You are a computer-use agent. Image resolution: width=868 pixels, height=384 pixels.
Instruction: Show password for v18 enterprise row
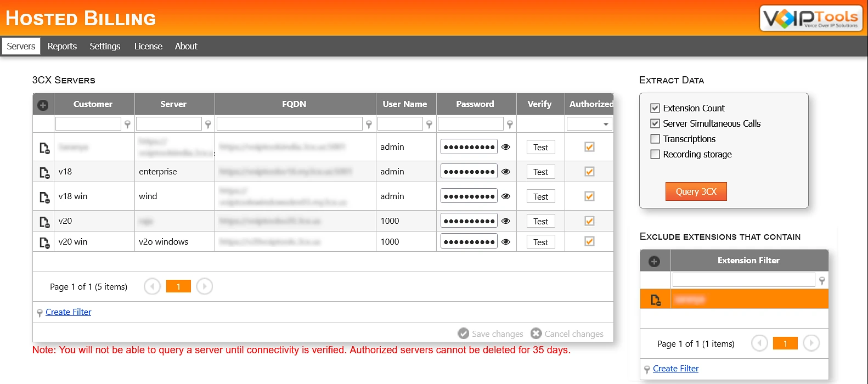pos(506,172)
